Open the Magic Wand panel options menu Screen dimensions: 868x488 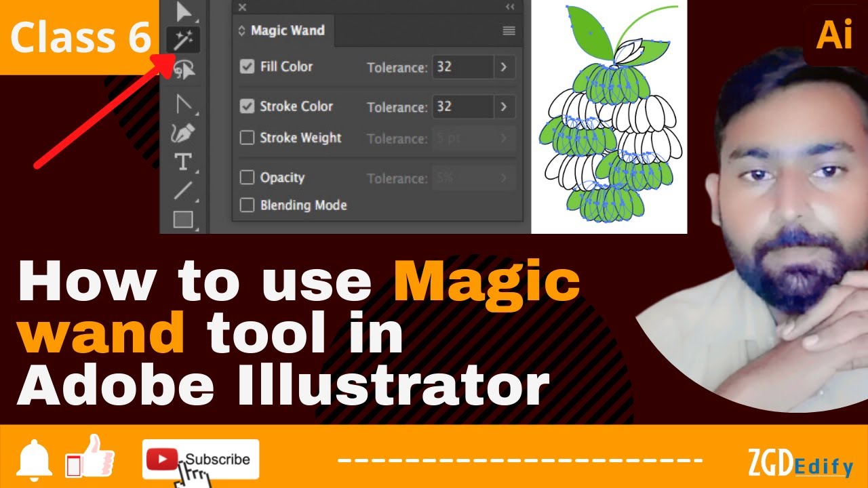click(x=509, y=30)
